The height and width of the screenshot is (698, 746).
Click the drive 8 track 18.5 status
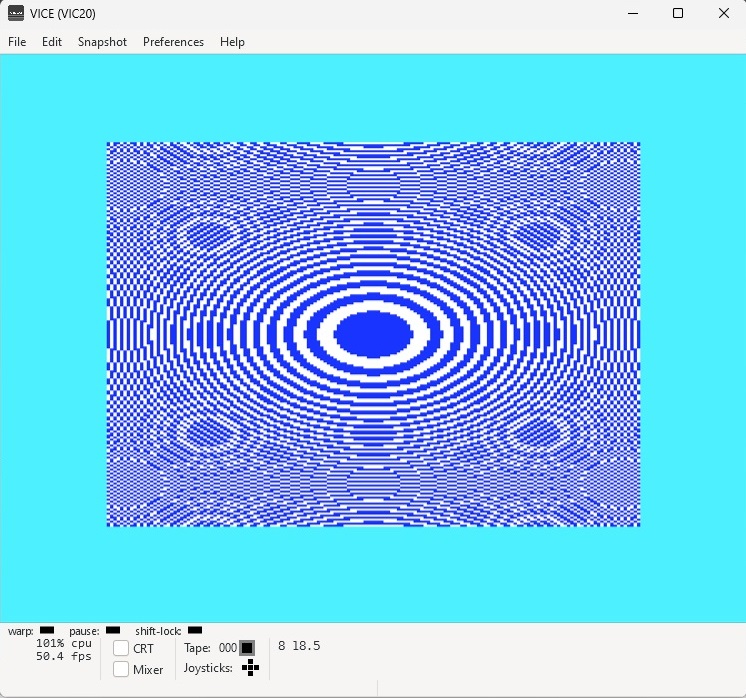(x=299, y=646)
